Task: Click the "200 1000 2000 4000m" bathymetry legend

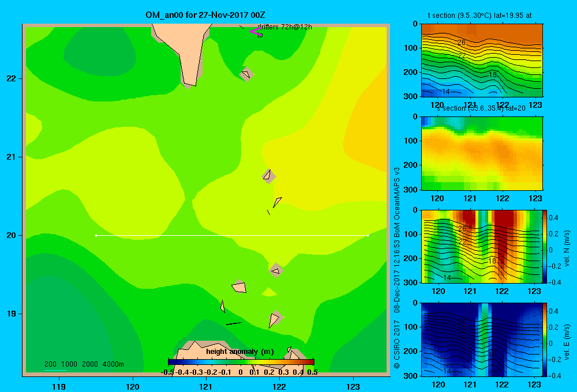Action: click(84, 364)
